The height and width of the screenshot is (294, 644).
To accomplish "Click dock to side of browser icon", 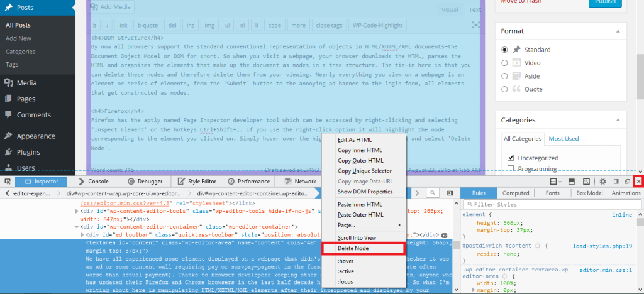I will [x=616, y=182].
